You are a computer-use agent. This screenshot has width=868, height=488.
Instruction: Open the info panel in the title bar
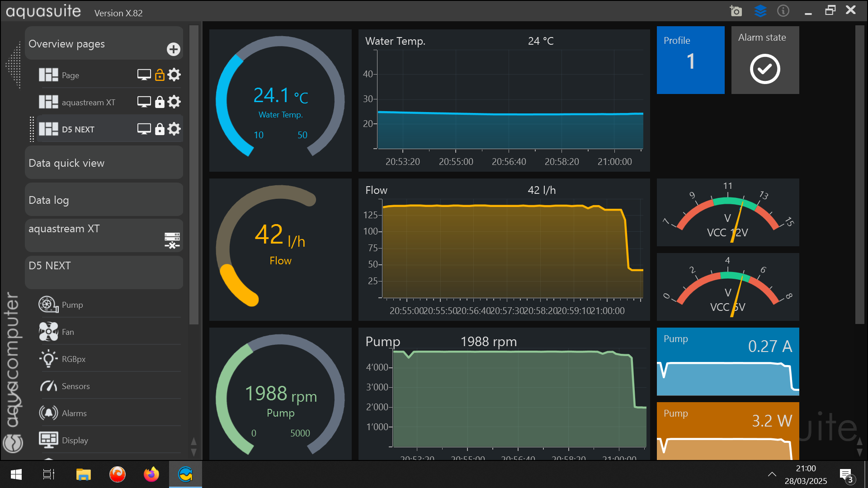[x=783, y=10]
